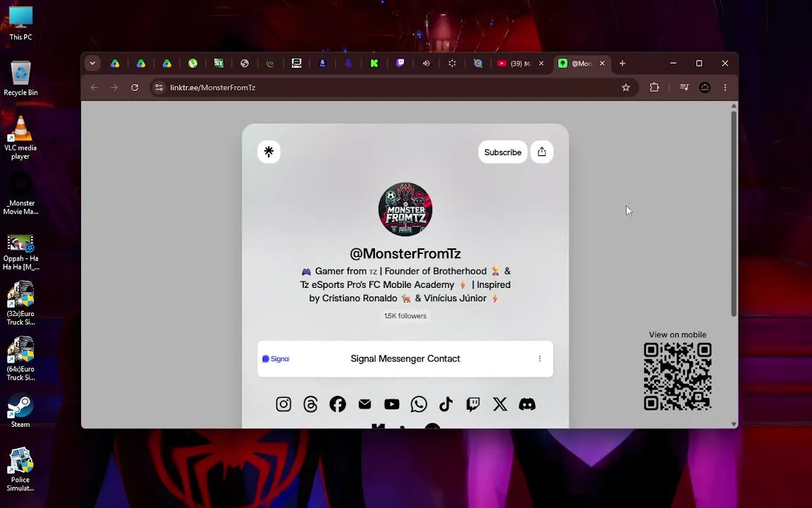
Task: Open the Instagram social icon
Action: click(283, 404)
